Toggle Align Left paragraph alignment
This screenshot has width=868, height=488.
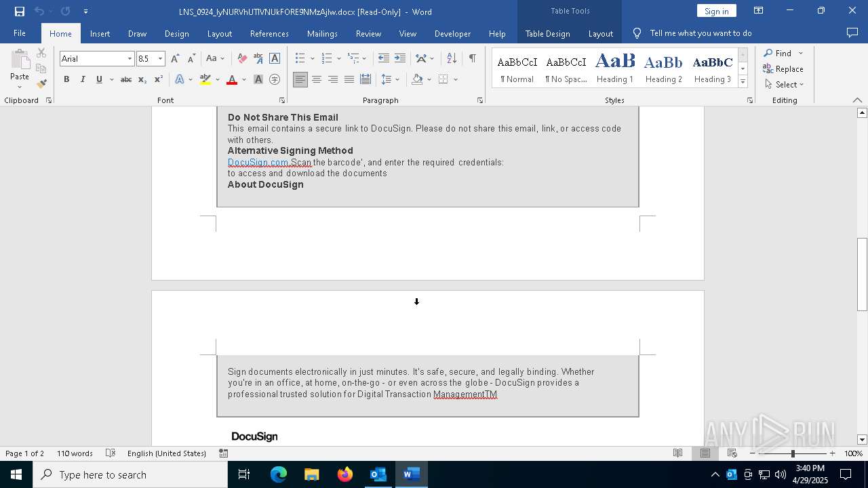pyautogui.click(x=300, y=80)
